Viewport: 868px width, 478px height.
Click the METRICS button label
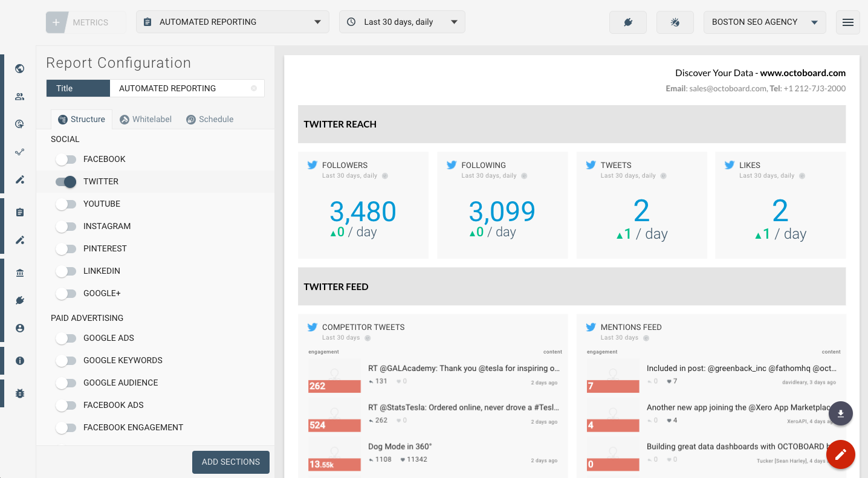click(x=91, y=22)
